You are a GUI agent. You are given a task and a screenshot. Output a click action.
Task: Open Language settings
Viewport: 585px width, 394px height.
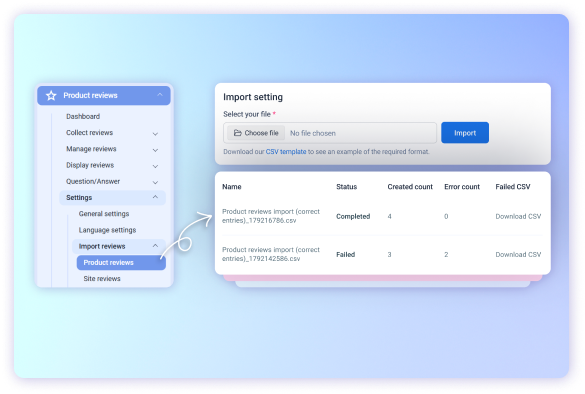[107, 230]
